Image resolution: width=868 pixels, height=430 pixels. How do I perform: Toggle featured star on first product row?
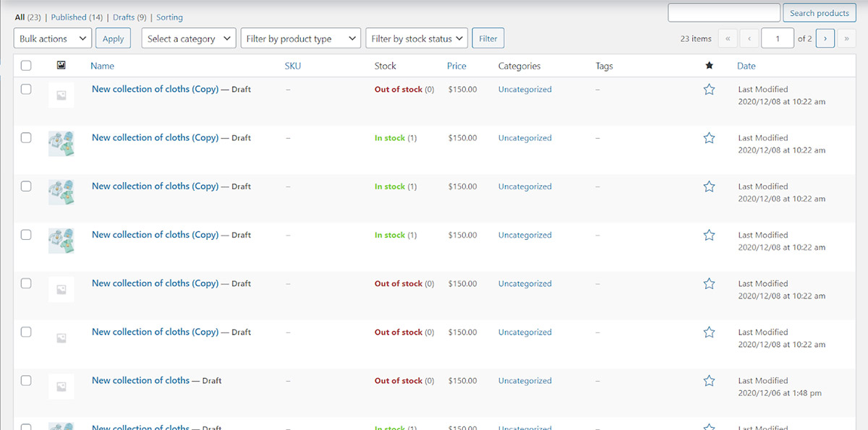[709, 90]
